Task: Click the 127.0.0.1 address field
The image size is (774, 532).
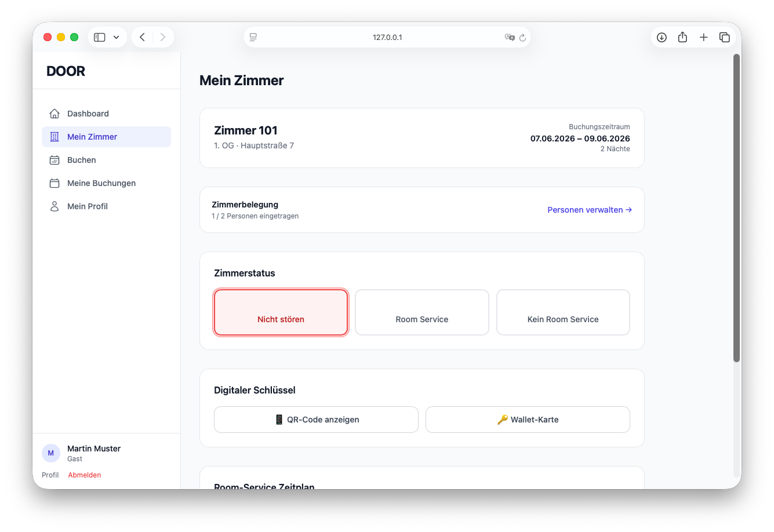Action: pyautogui.click(x=387, y=37)
